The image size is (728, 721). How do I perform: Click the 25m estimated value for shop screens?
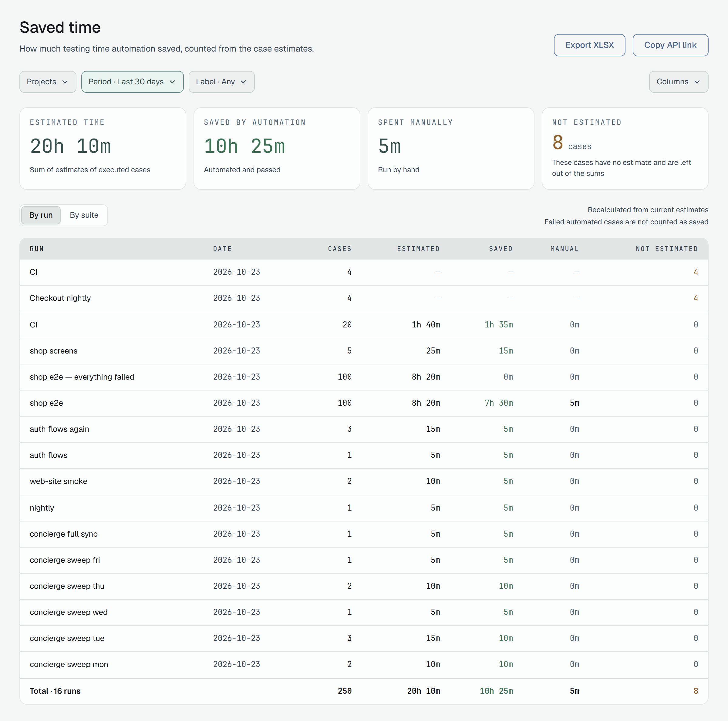click(x=433, y=351)
